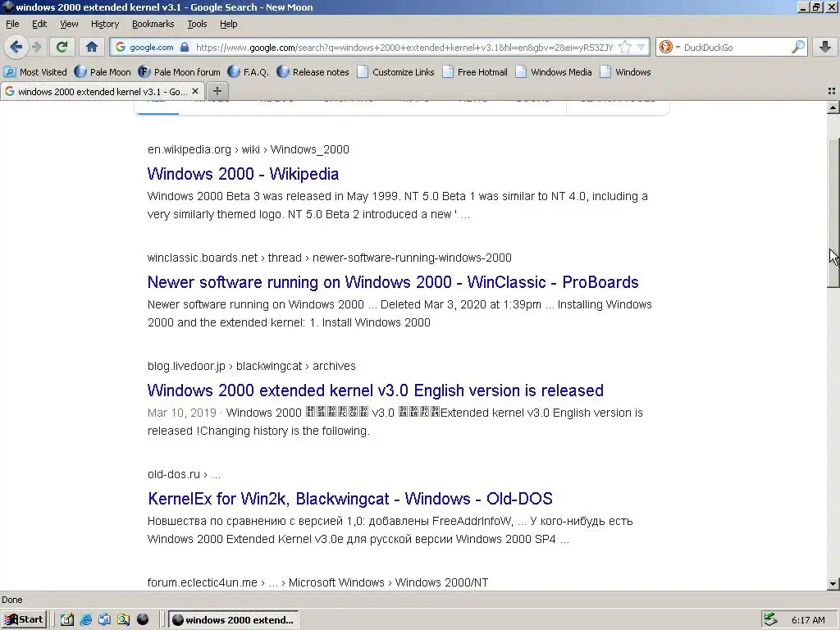Launch Internet Explorer from quick launch
Image resolution: width=840 pixels, height=630 pixels.
click(85, 620)
